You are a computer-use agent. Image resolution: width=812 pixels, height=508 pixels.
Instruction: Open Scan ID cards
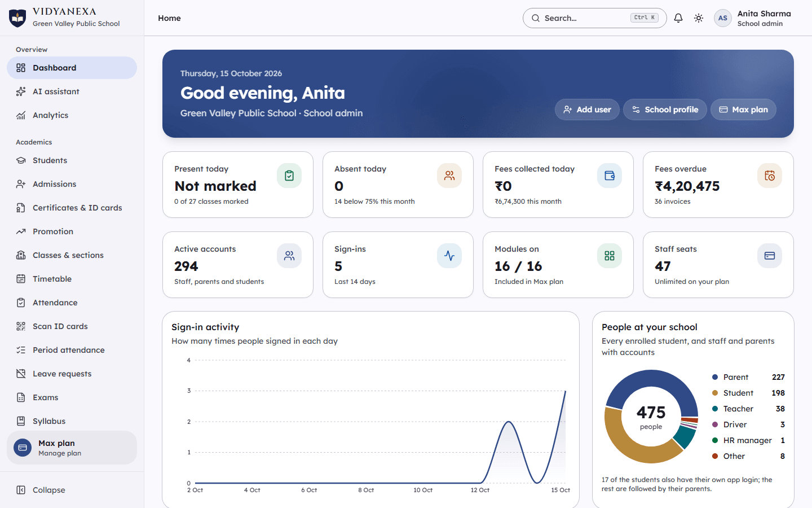[x=72, y=326]
